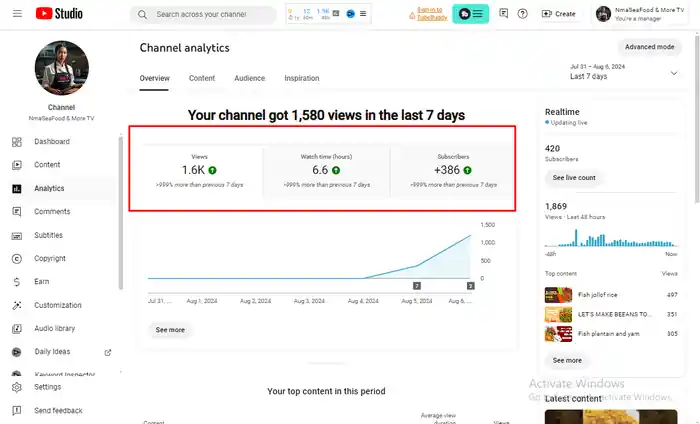Open the Help question mark icon
The height and width of the screenshot is (424, 700).
tap(522, 14)
